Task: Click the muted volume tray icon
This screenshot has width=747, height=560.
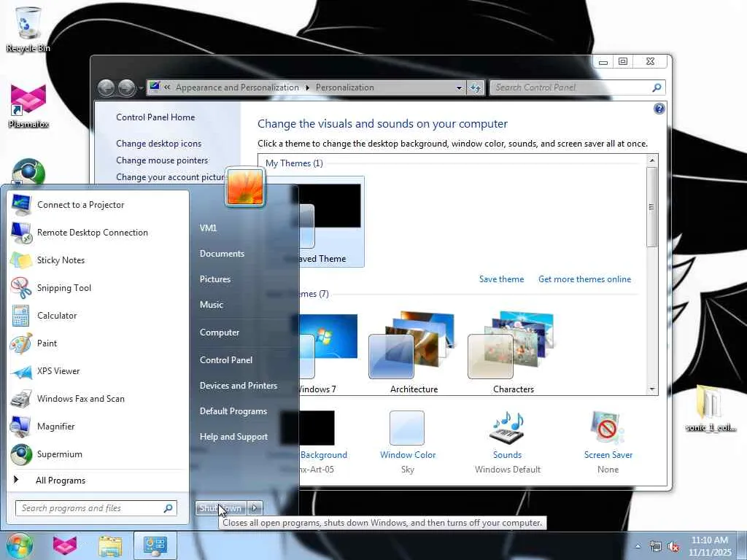Action: (x=673, y=546)
